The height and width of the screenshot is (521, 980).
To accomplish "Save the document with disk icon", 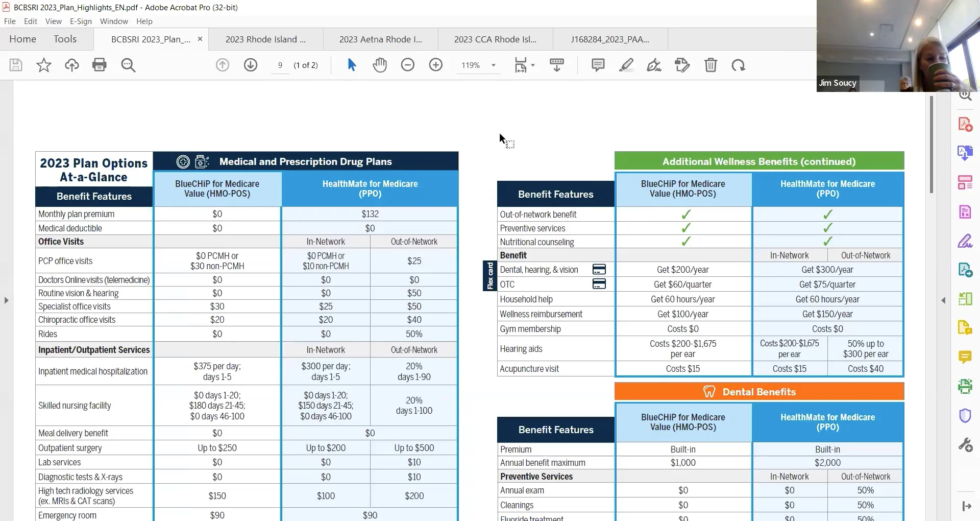I will [x=15, y=65].
